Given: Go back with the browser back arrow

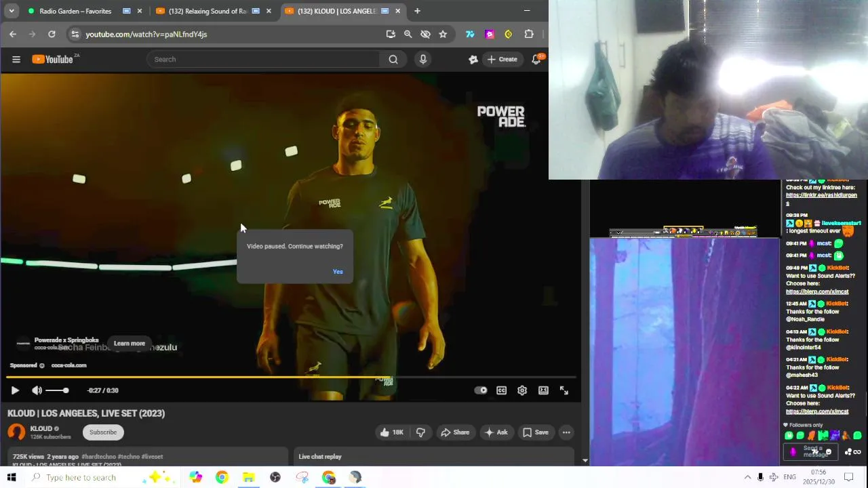Looking at the screenshot, I should click(13, 34).
